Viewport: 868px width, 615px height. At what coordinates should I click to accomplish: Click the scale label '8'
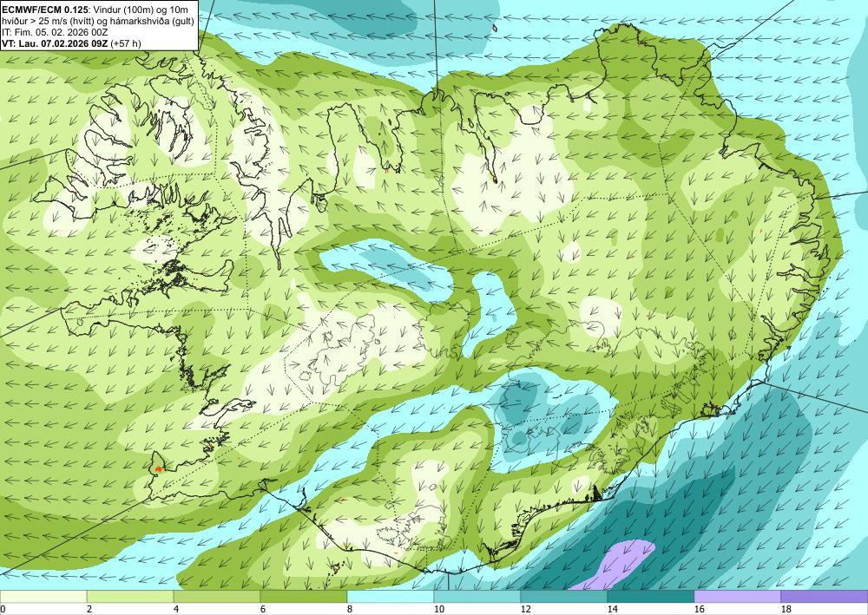click(350, 610)
